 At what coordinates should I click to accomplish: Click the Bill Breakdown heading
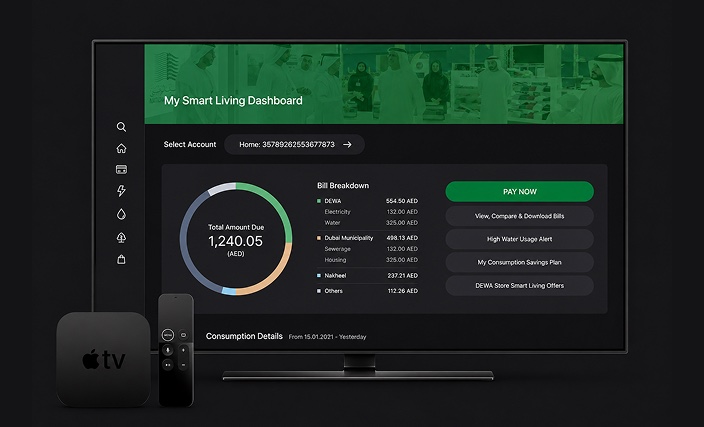[343, 185]
